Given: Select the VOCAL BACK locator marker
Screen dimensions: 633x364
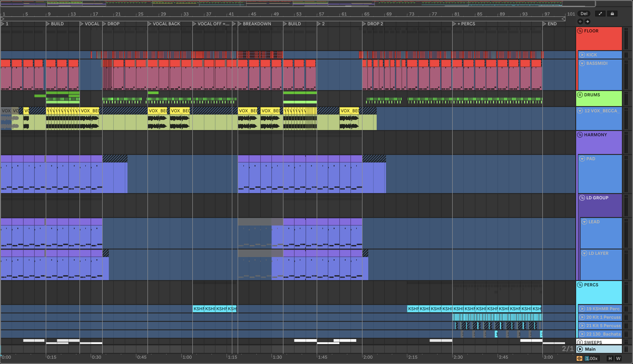Looking at the screenshot, I should [149, 24].
